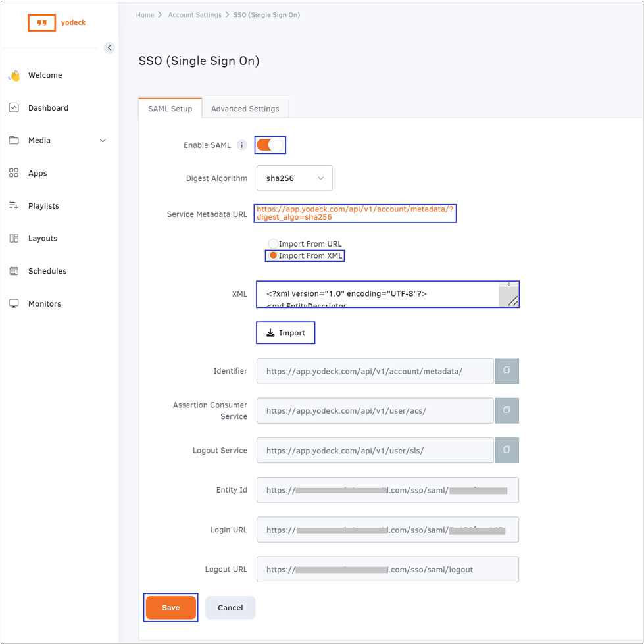Open Account Settings in the breadcrumb
The image size is (644, 644).
click(x=195, y=15)
